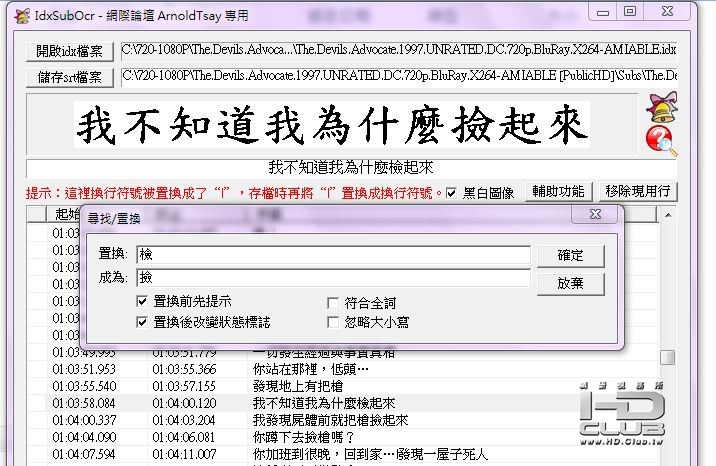Click the srt file path field
Screen dimensions: 716x466
point(398,76)
